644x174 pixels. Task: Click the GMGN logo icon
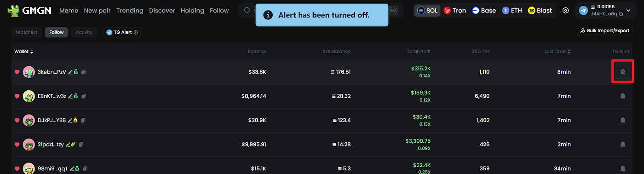(x=14, y=10)
